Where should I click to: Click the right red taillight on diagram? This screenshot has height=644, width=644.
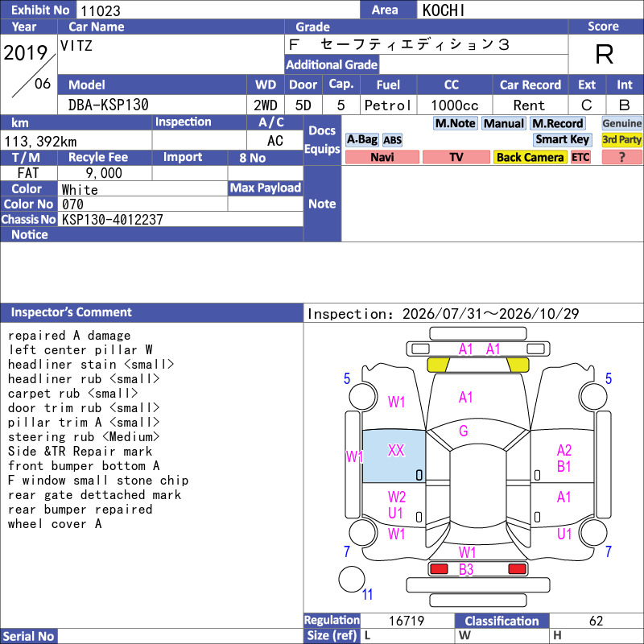click(517, 569)
